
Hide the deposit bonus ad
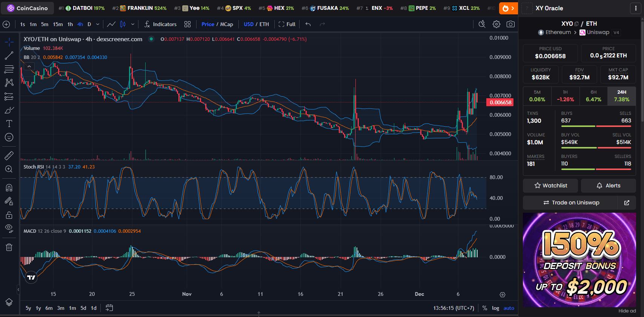coord(627,311)
